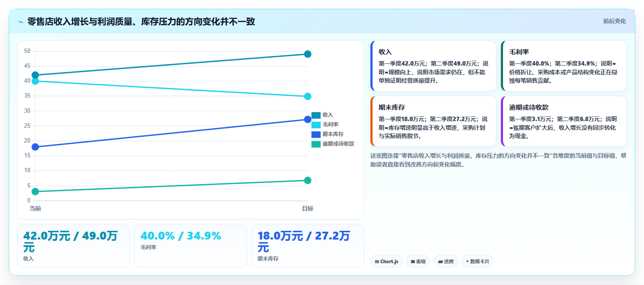Click the 0 y-axis tick label
The width and height of the screenshot is (644, 285).
29,201
